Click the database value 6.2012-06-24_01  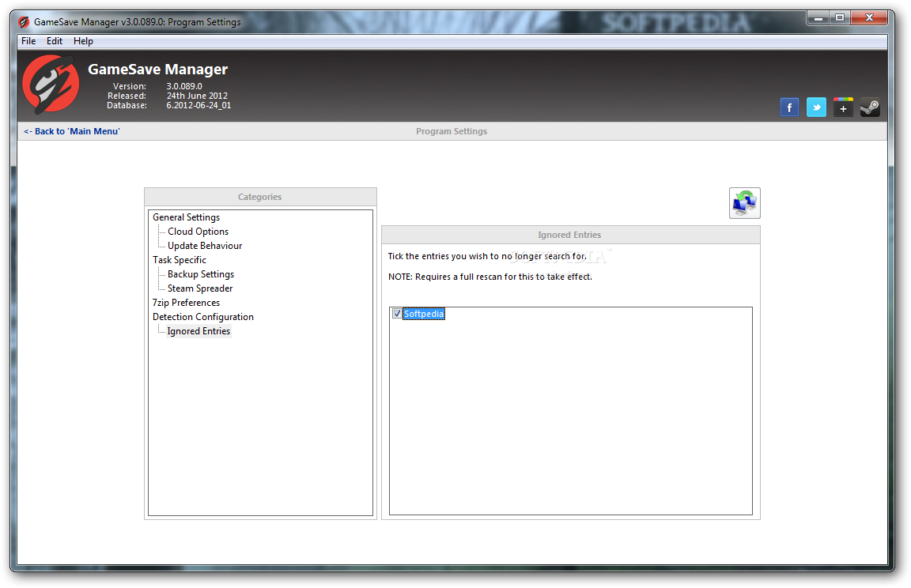coord(198,105)
